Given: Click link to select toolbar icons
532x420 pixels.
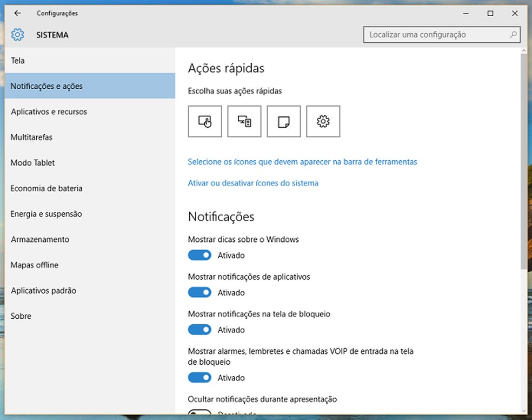Looking at the screenshot, I should coord(302,161).
